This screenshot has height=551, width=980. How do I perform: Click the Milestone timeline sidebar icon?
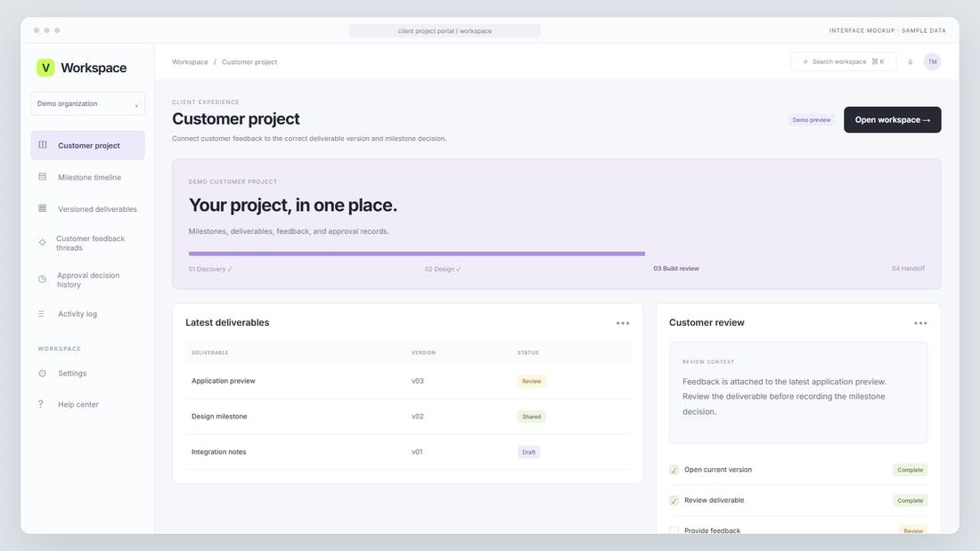pyautogui.click(x=43, y=177)
